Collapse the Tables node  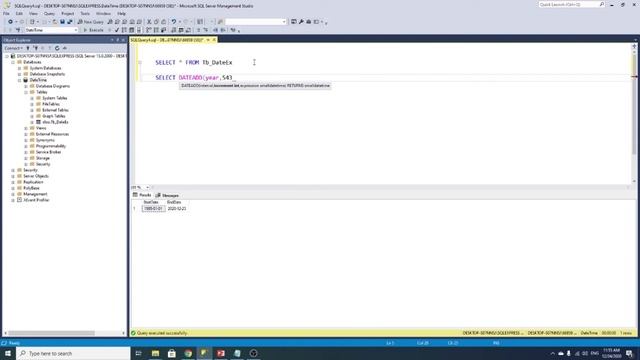pyautogui.click(x=26, y=92)
